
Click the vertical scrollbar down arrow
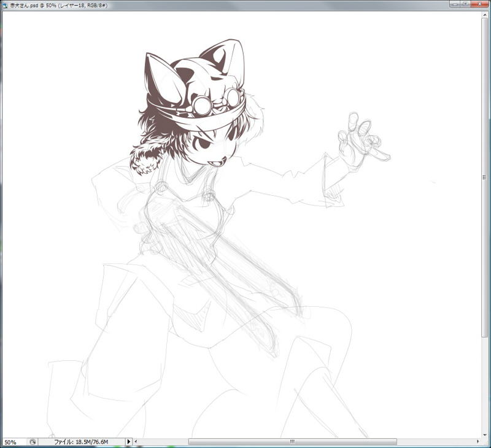click(x=485, y=435)
